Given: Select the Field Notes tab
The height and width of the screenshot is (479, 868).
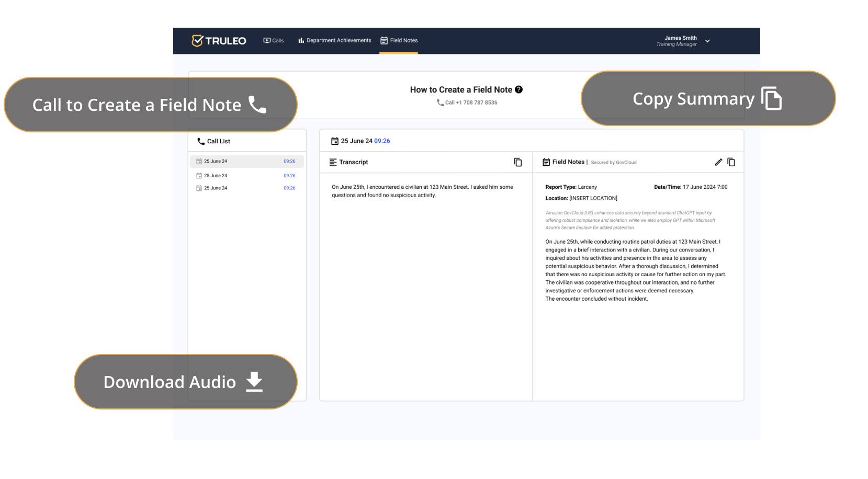Looking at the screenshot, I should (399, 40).
